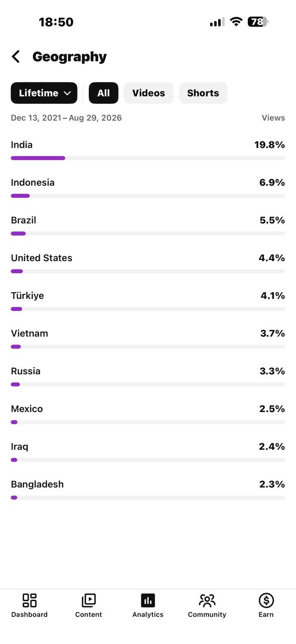296x644 pixels.
Task: Tap the Wi-Fi icon in status bar
Action: (x=236, y=22)
